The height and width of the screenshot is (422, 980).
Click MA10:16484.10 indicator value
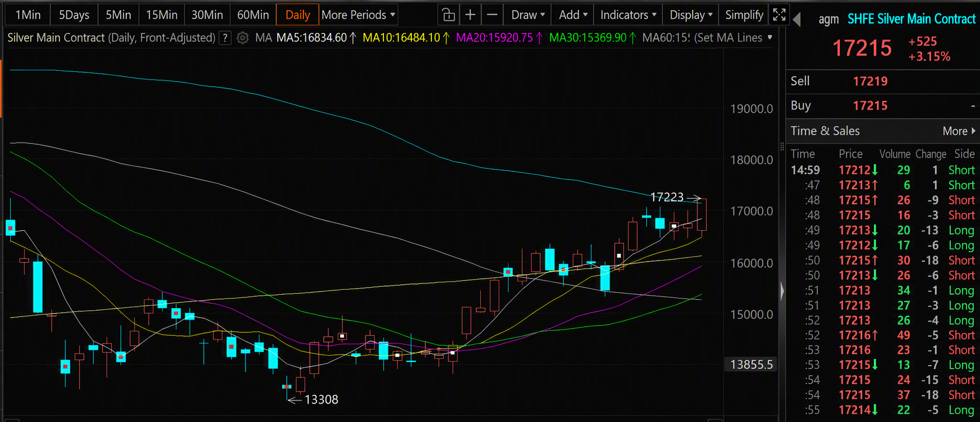click(x=406, y=38)
